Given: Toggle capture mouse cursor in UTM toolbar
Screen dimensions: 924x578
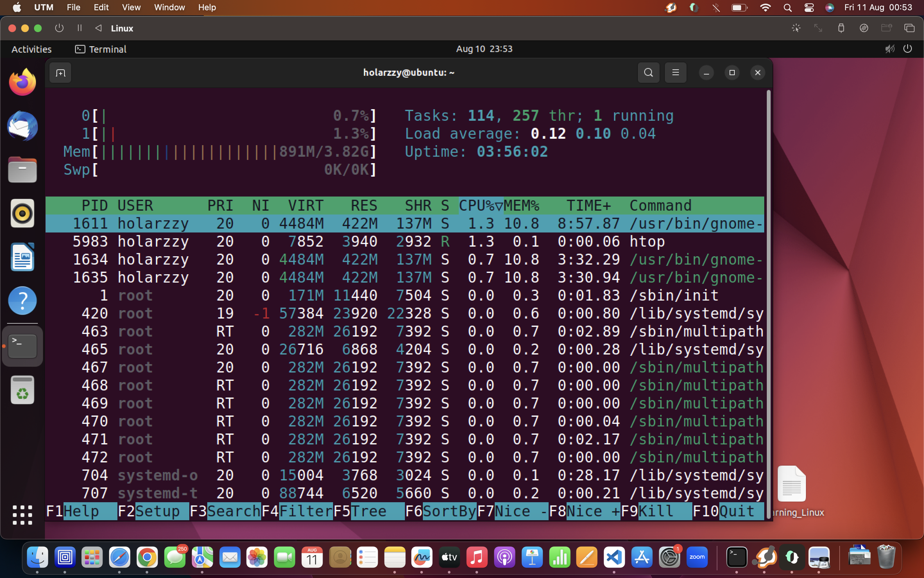Looking at the screenshot, I should pyautogui.click(x=796, y=28).
